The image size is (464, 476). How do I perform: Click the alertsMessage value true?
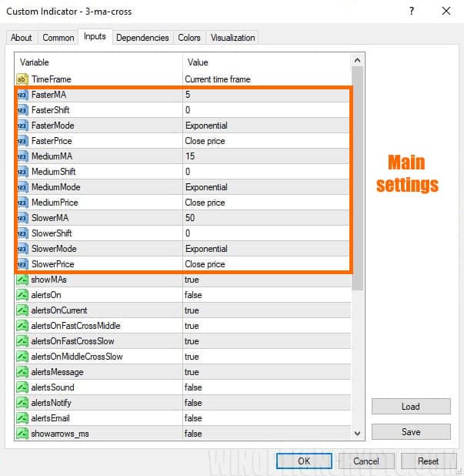pos(192,372)
